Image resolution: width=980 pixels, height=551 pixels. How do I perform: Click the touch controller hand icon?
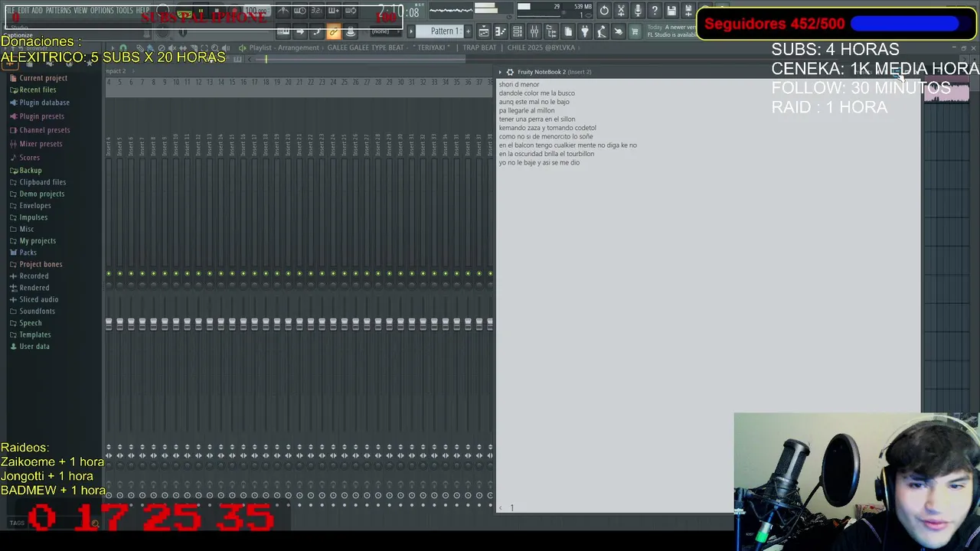tap(619, 31)
